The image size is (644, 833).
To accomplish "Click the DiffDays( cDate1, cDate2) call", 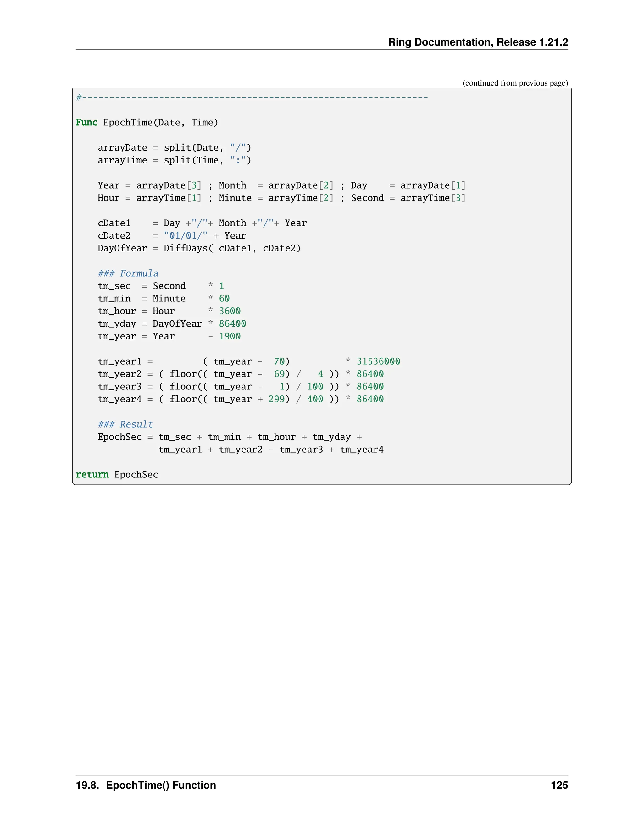I will pos(232,248).
